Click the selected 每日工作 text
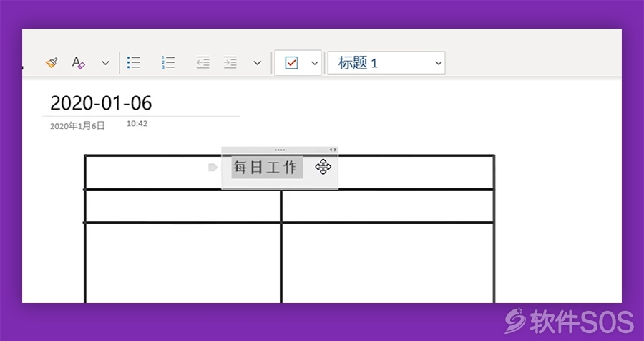This screenshot has height=341, width=644. [266, 168]
